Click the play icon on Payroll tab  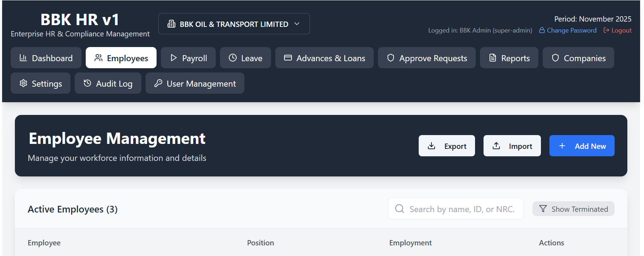pos(174,58)
